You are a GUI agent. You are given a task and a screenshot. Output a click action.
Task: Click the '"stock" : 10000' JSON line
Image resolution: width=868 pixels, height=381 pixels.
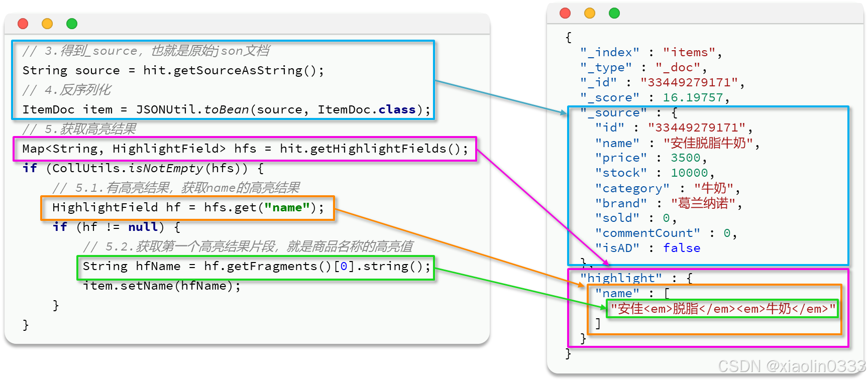pyautogui.click(x=655, y=173)
